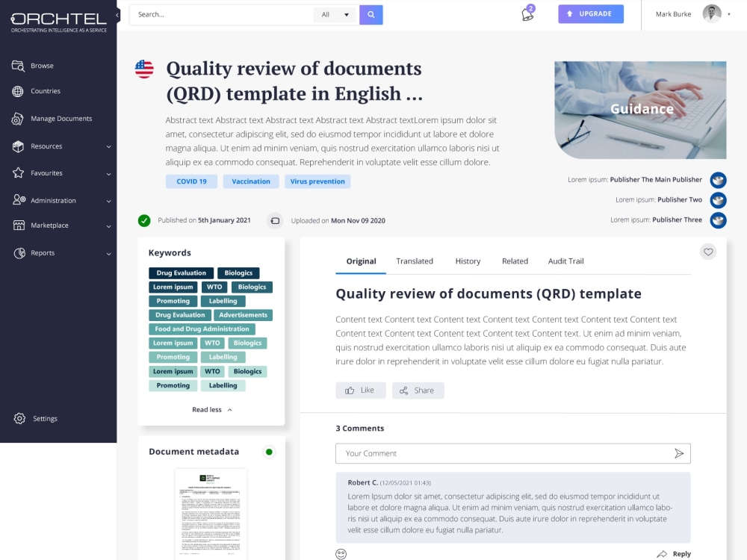Image resolution: width=747 pixels, height=560 pixels.
Task: Open the Related tab
Action: (x=515, y=261)
